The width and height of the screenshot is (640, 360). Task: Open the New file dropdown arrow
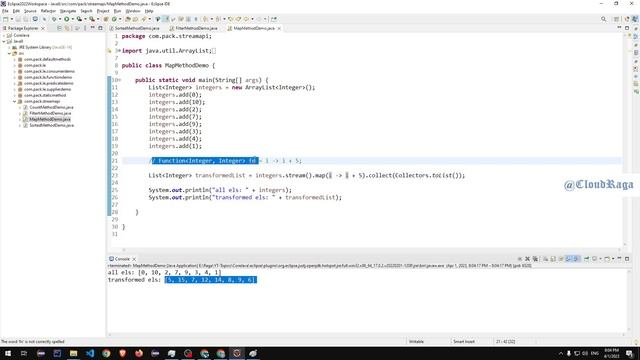point(11,19)
